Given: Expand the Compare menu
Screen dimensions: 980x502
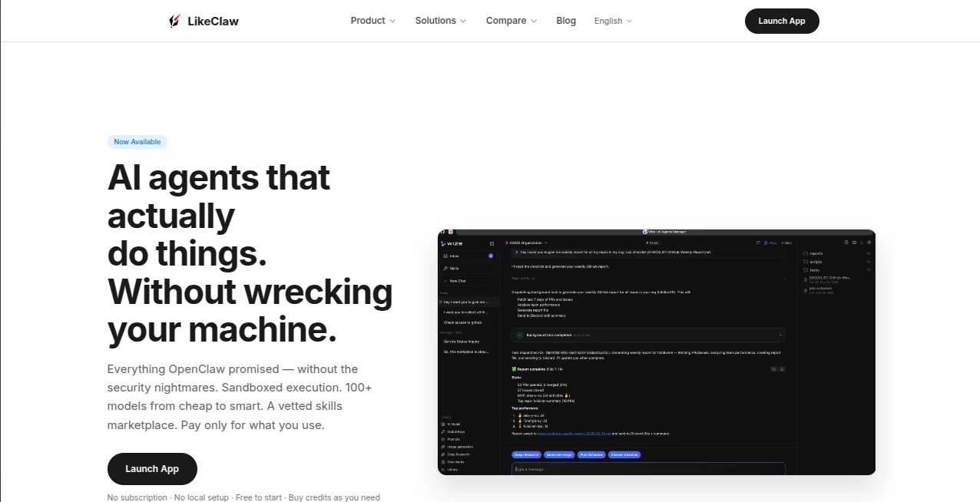Looking at the screenshot, I should pos(512,21).
